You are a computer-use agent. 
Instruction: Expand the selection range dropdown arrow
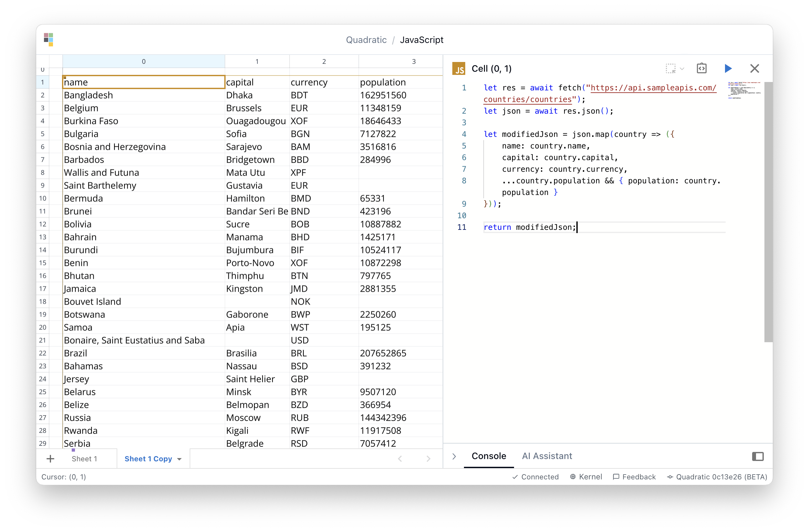(681, 69)
